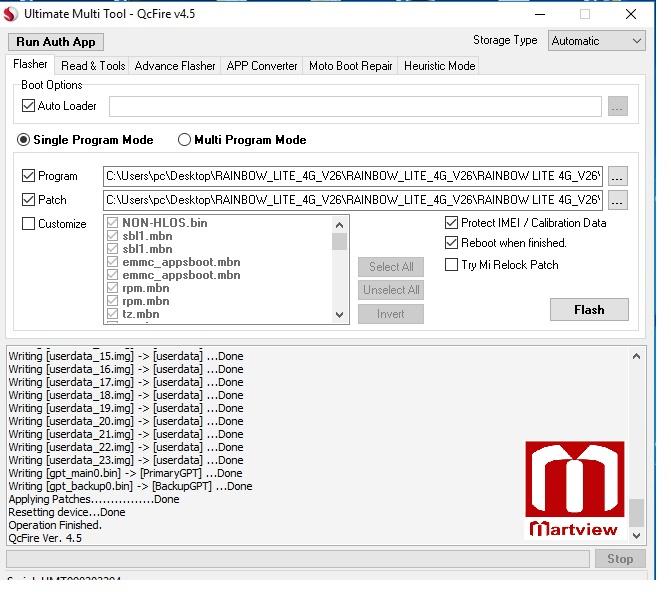The width and height of the screenshot is (671, 599).
Task: Click the Auto Loader path field
Action: 355,106
